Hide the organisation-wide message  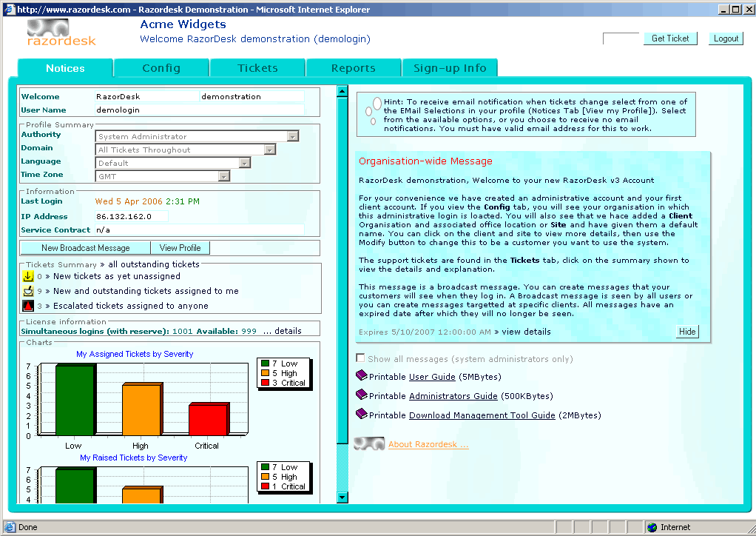tap(687, 332)
